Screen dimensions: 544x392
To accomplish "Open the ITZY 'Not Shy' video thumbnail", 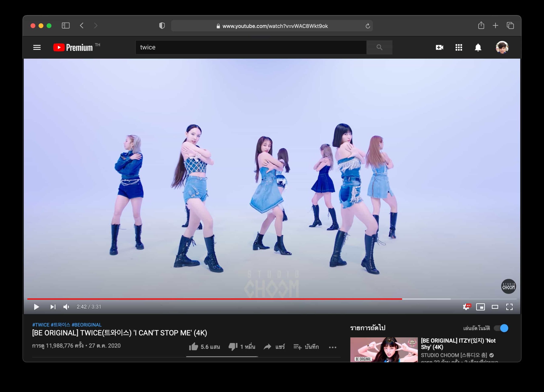I will 384,350.
